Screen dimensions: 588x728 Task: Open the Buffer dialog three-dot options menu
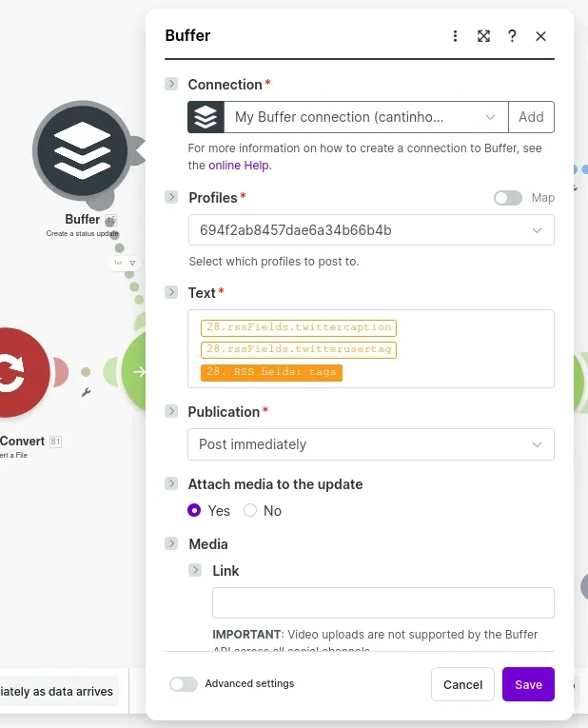455,36
